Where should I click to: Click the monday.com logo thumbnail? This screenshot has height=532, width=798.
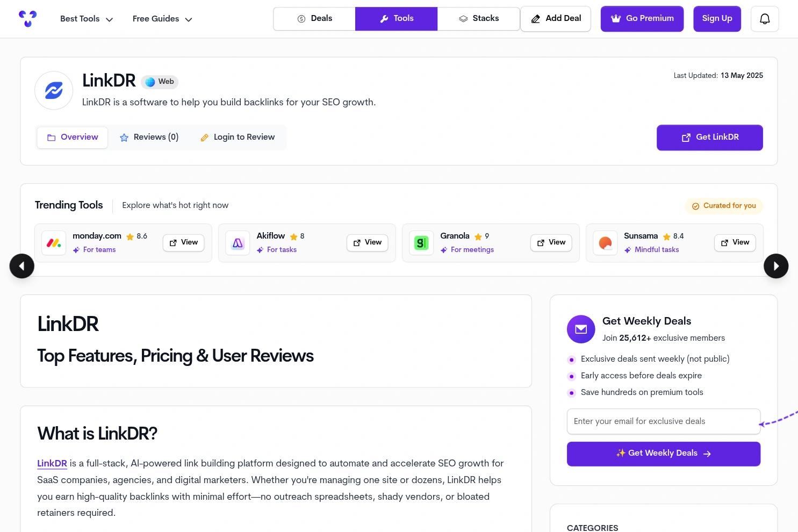(x=54, y=243)
